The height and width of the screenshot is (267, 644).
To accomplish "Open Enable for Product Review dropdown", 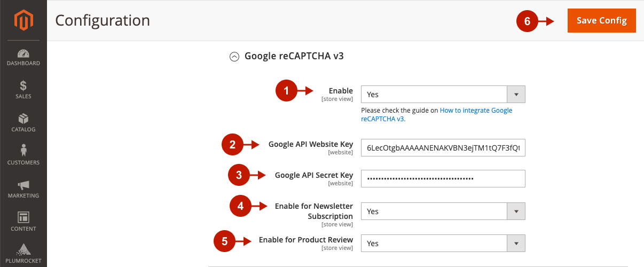I will click(443, 244).
